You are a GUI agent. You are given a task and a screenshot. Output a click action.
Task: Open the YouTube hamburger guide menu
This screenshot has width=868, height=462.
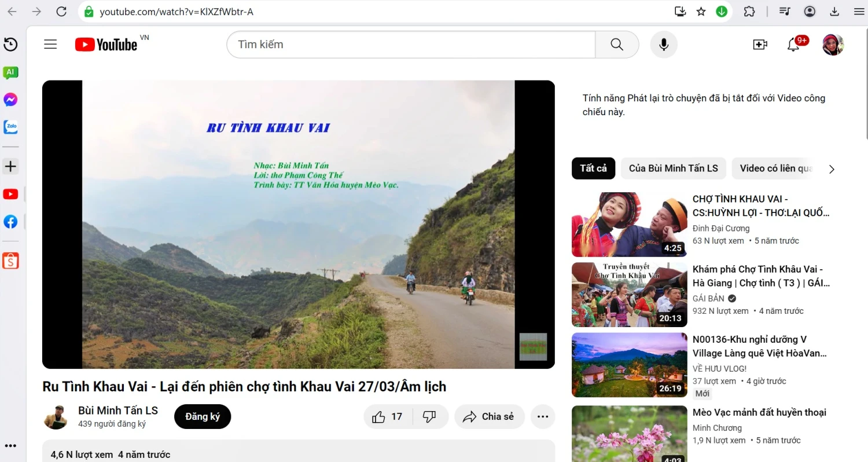tap(50, 45)
